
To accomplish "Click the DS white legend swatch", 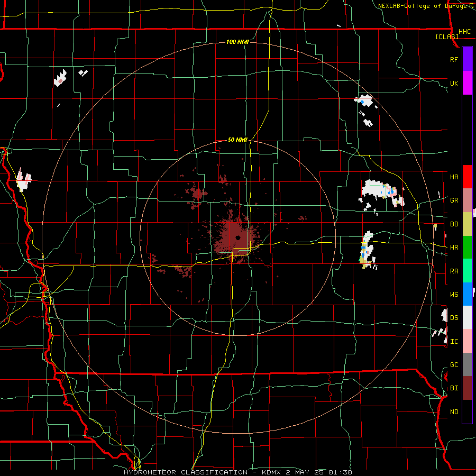I will coord(467,317).
